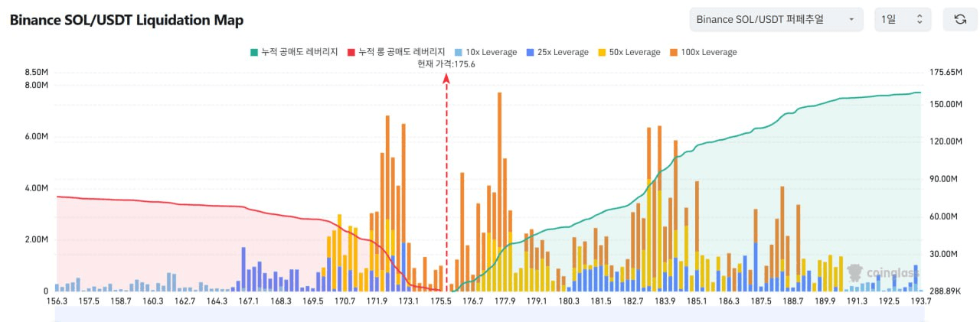Viewport: 980px width, 322px height.
Task: Click the 156.3 price axis label
Action: tap(57, 301)
